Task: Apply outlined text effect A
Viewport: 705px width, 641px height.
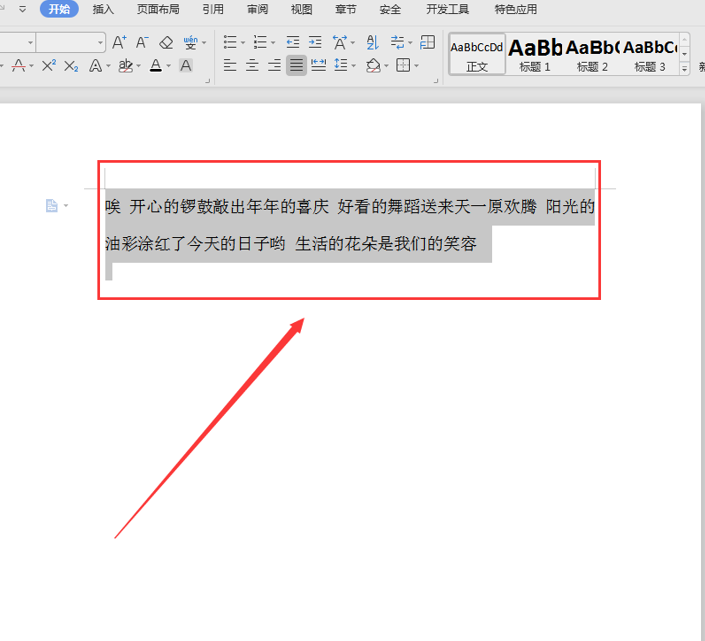Action: (x=95, y=66)
